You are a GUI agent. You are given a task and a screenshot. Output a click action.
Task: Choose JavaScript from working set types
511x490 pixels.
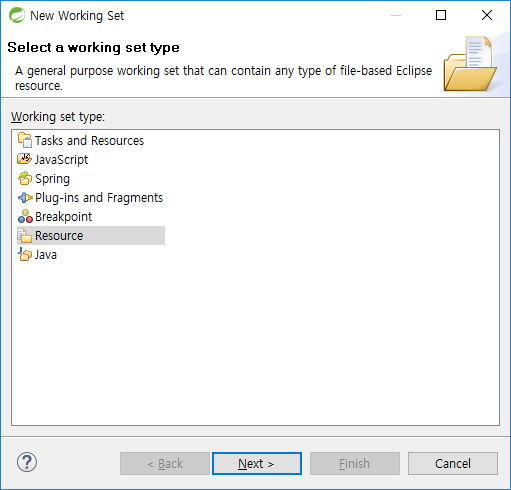(x=62, y=160)
